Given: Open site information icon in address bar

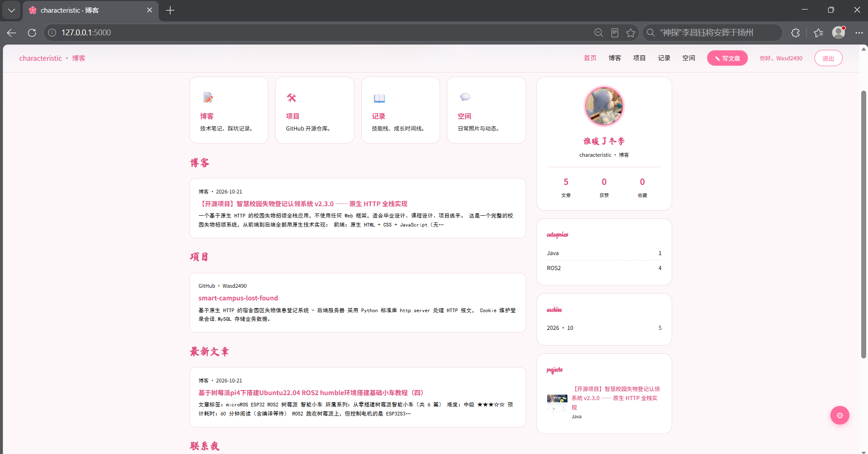Looking at the screenshot, I should tap(52, 33).
